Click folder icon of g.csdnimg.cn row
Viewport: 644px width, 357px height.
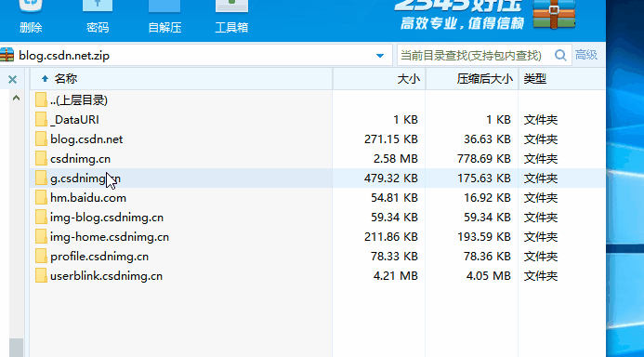point(41,178)
